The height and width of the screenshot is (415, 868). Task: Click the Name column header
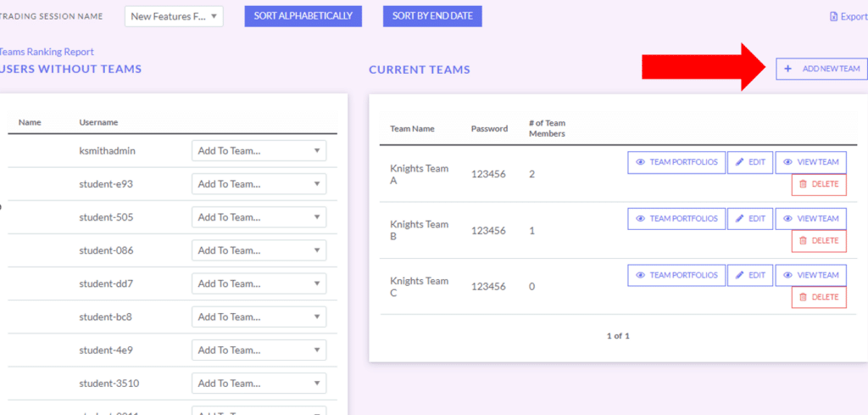click(x=30, y=122)
